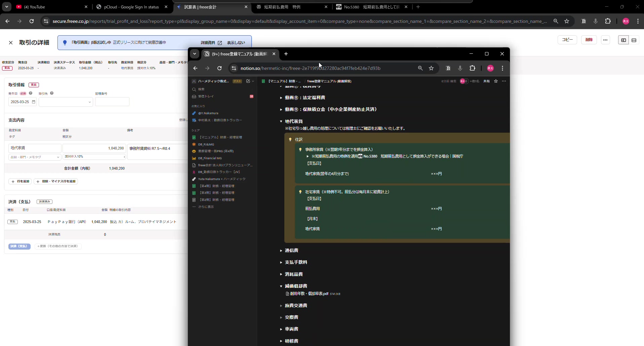Open the 品目・部門・メモタグ dropdown
The height and width of the screenshot is (346, 644).
(x=35, y=157)
